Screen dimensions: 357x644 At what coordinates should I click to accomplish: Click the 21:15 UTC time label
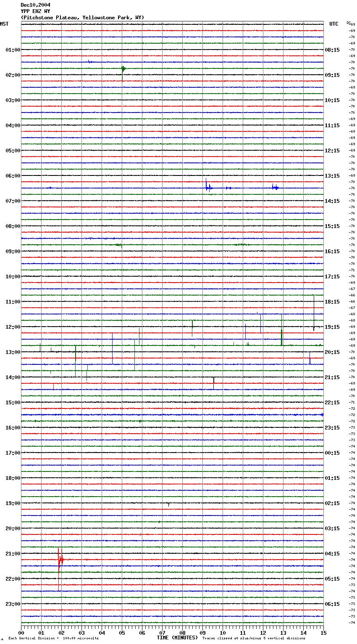point(332,377)
